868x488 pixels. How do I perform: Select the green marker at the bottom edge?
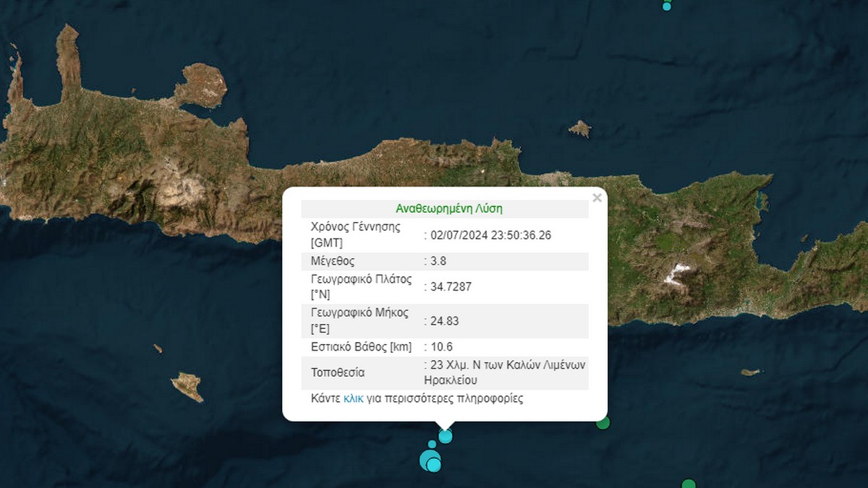tap(689, 484)
